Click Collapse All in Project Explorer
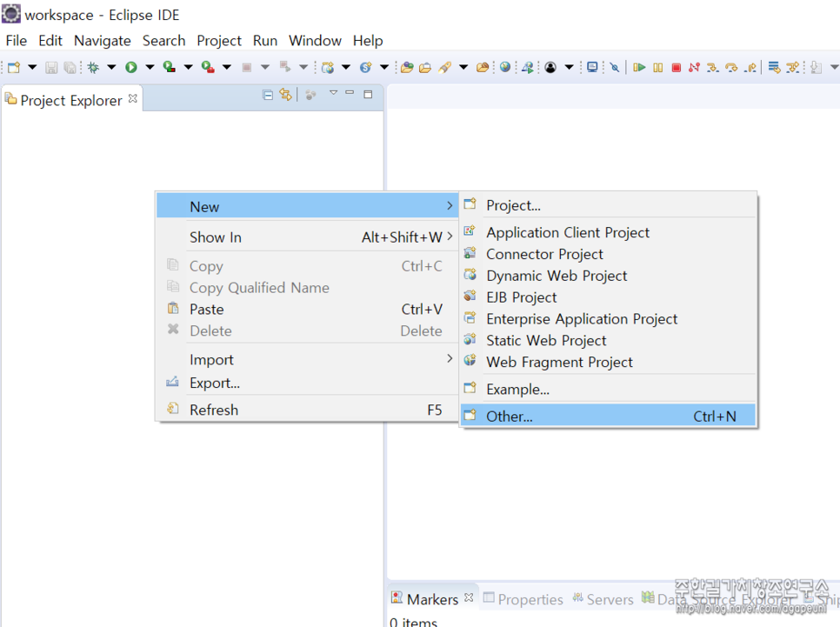 click(268, 95)
